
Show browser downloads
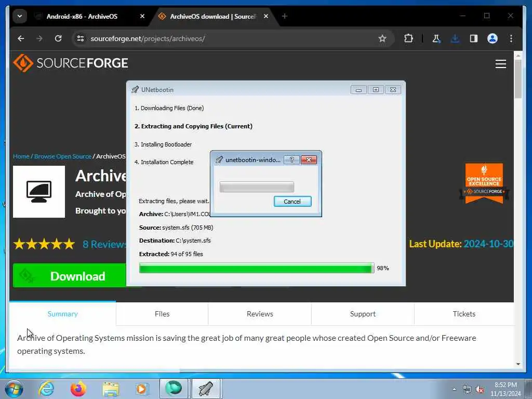click(455, 38)
